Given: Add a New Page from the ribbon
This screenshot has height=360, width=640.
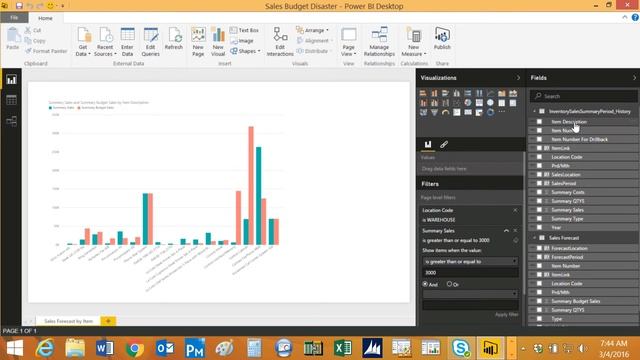Looking at the screenshot, I should 198,42.
